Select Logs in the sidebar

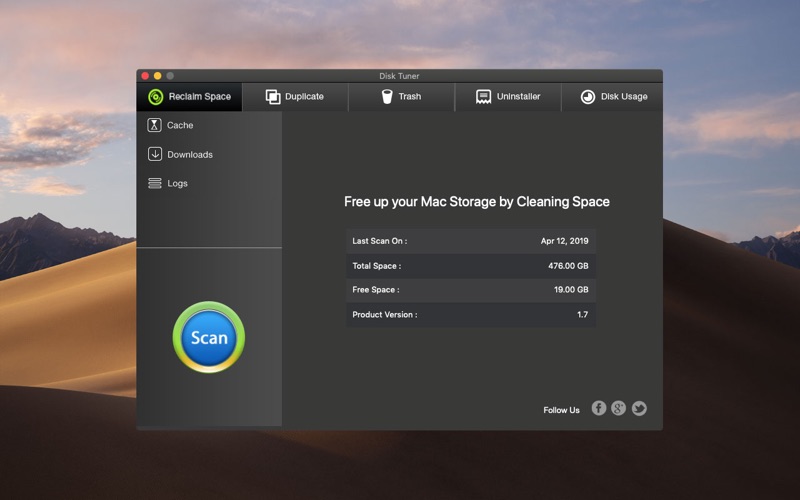pos(168,183)
